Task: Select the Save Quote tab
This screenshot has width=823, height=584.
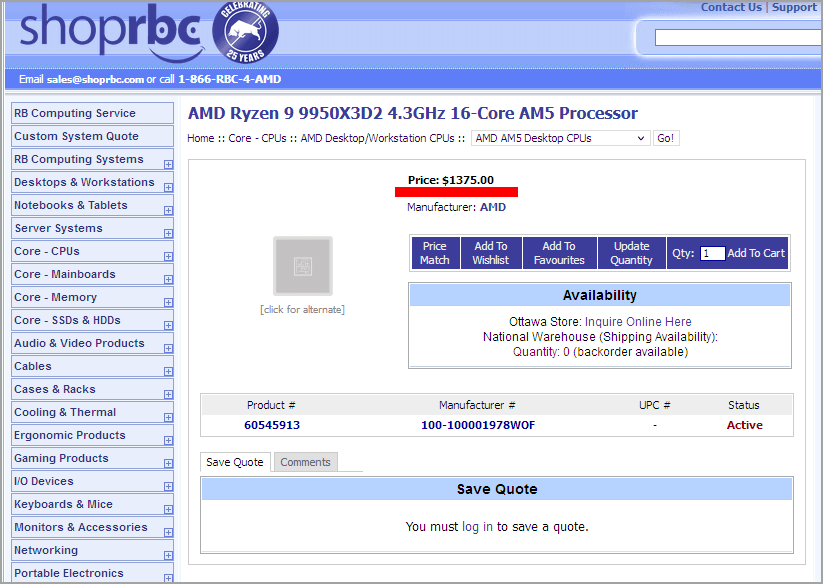Action: point(234,462)
